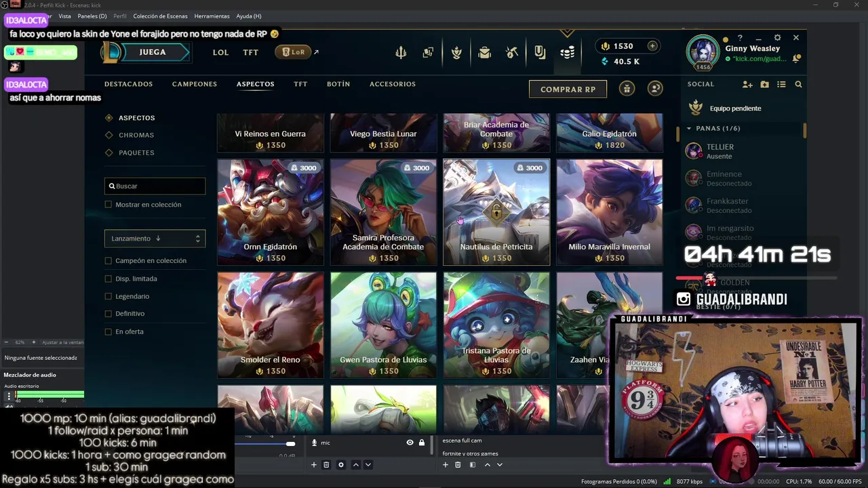Image resolution: width=868 pixels, height=488 pixels.
Task: Open the Destacados store tab
Action: pyautogui.click(x=128, y=84)
